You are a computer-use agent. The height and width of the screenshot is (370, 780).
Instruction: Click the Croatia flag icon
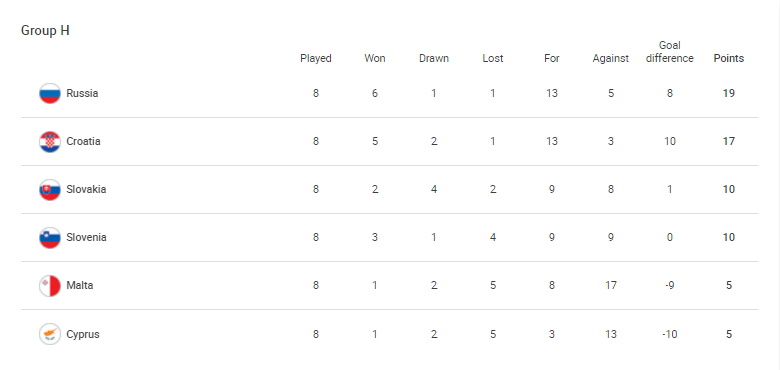click(50, 142)
